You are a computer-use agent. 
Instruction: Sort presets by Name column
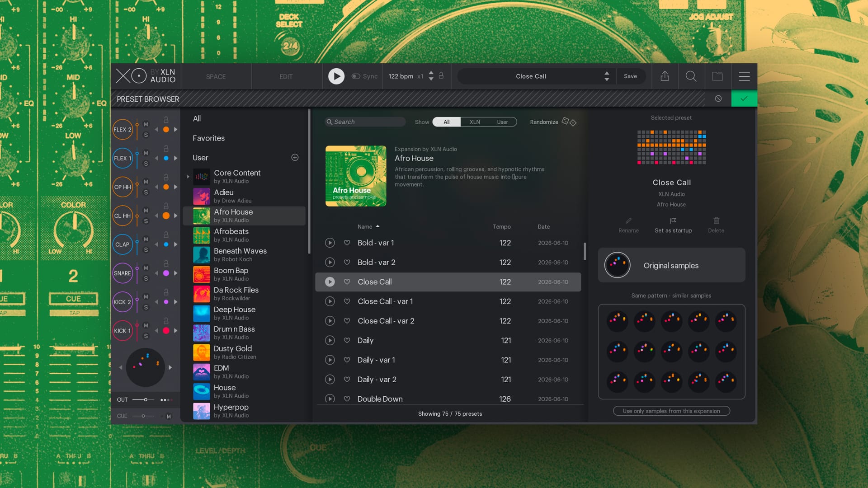(x=368, y=227)
